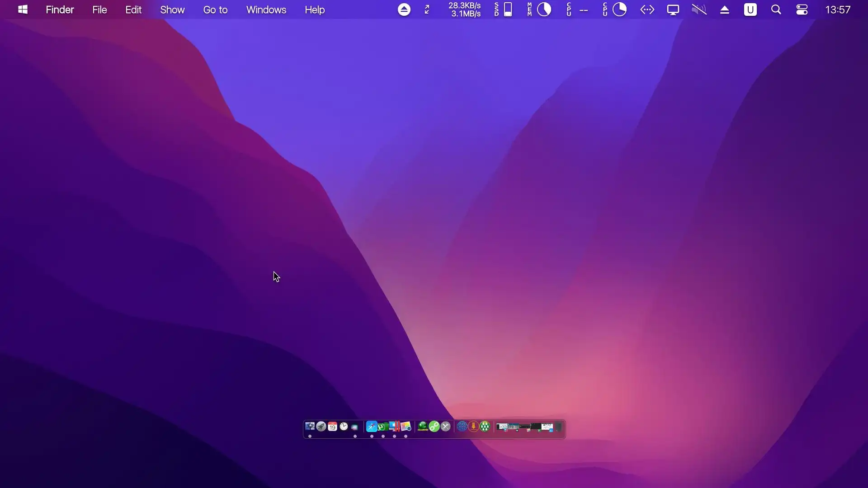This screenshot has height=488, width=868.
Task: Click the muted volume speaker icon
Action: (699, 9)
